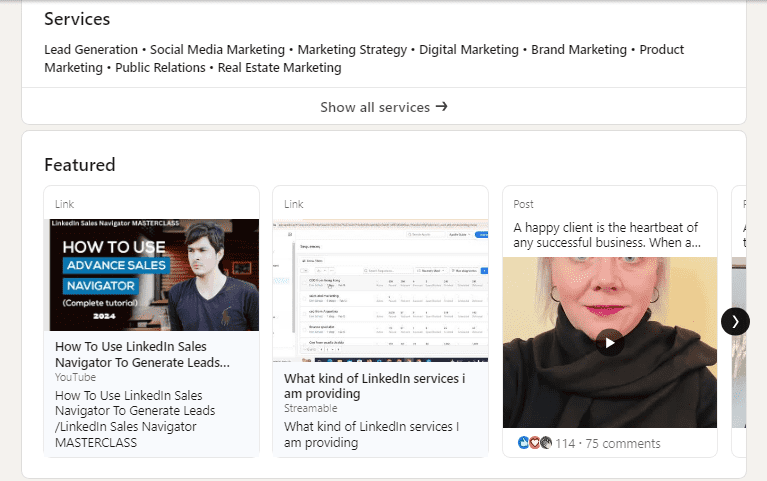The width and height of the screenshot is (767, 481).
Task: Click the Public Relations service text
Action: 160,68
